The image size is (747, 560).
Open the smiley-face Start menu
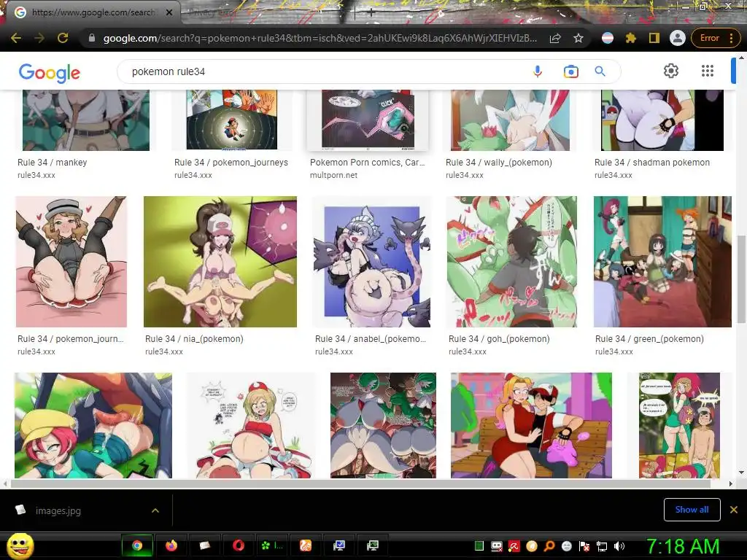tap(20, 545)
